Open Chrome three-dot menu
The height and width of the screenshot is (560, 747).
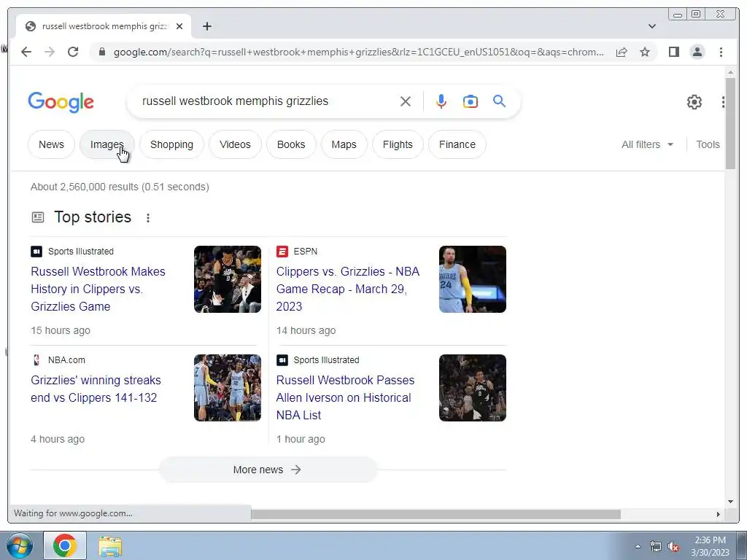[721, 52]
